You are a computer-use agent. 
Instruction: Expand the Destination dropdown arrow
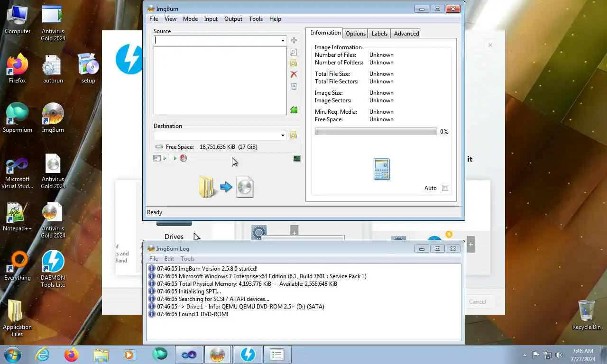283,136
